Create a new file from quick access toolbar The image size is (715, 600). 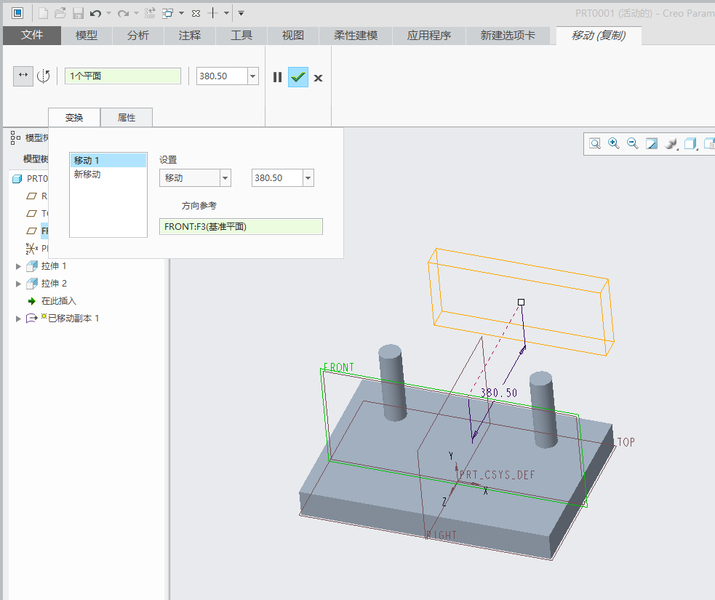(x=43, y=13)
